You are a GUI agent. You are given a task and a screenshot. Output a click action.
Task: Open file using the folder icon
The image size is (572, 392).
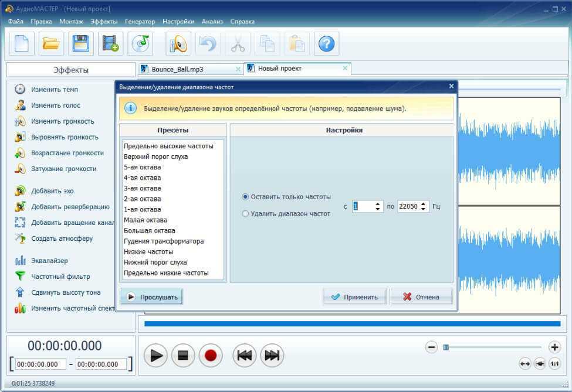[51, 44]
